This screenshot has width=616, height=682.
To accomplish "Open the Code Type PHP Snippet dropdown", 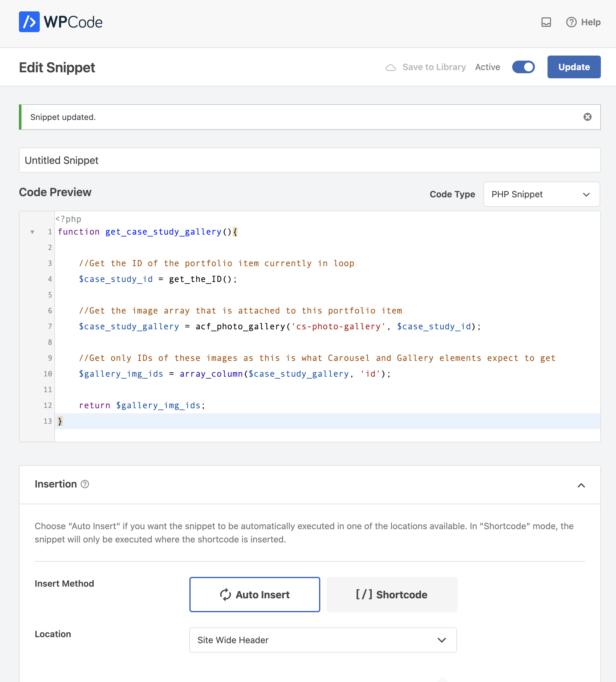I will [x=541, y=194].
